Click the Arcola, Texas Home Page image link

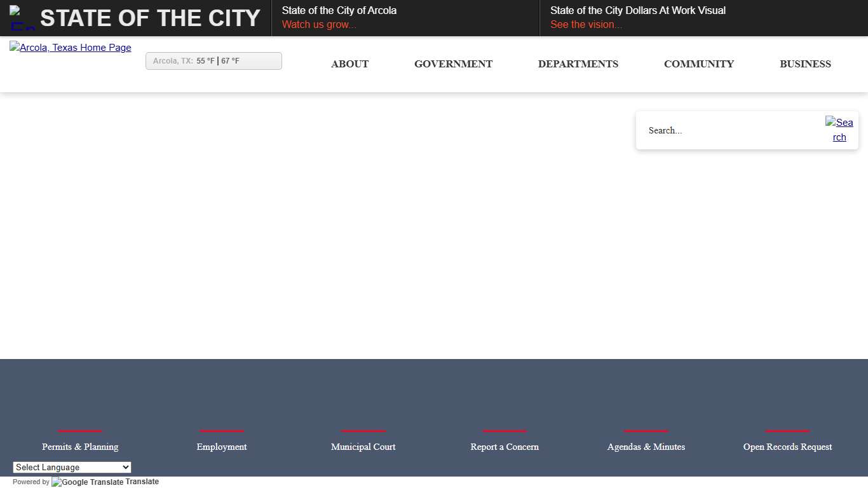pos(70,47)
